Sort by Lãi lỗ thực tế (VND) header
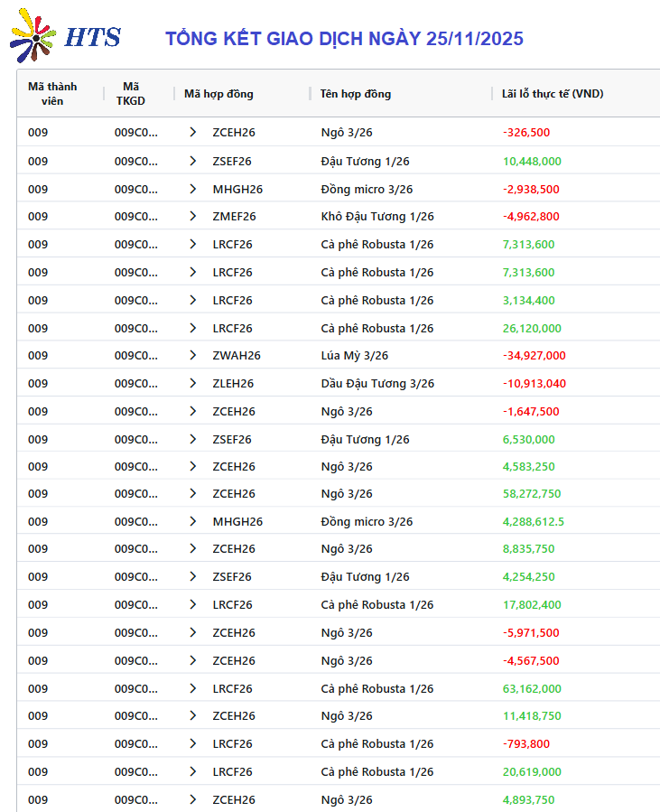This screenshot has width=660, height=812. pos(553,94)
